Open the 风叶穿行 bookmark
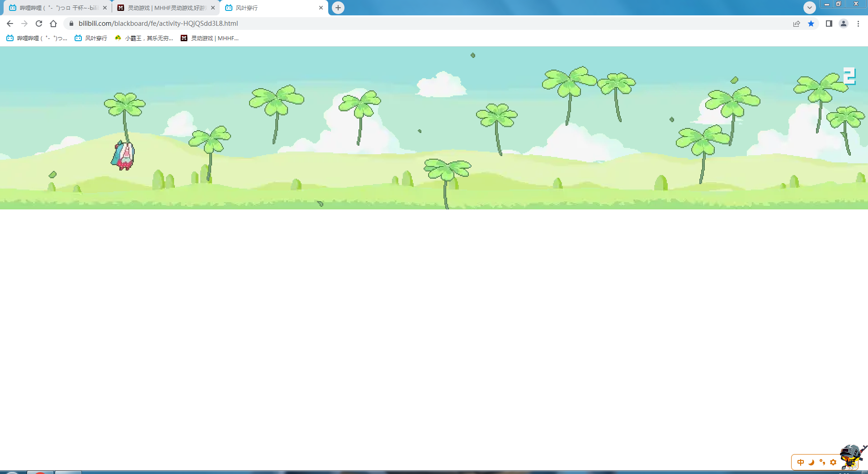 click(91, 38)
